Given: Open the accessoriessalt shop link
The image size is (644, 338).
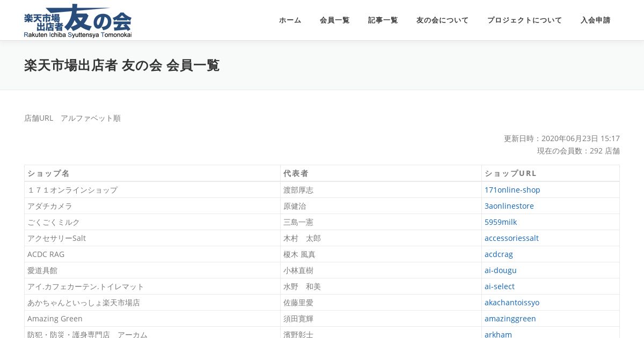Looking at the screenshot, I should [x=511, y=238].
